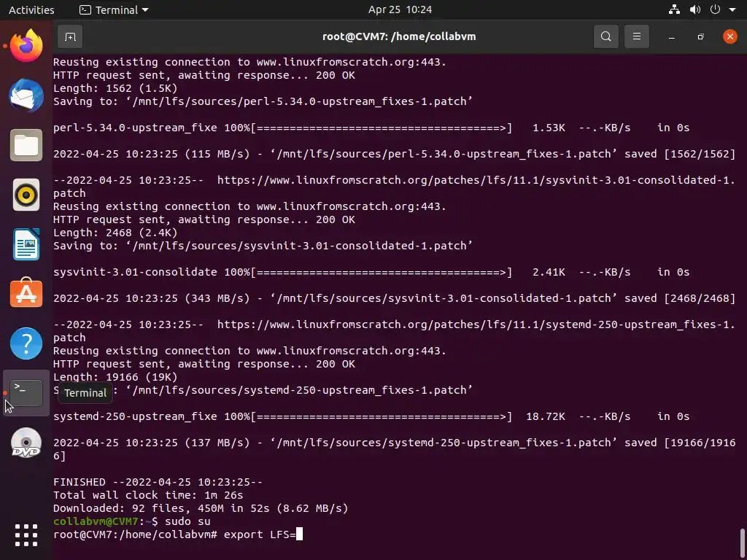This screenshot has width=747, height=560.
Task: Click the '(115 MB/s)' perl saved line
Action: pos(394,154)
